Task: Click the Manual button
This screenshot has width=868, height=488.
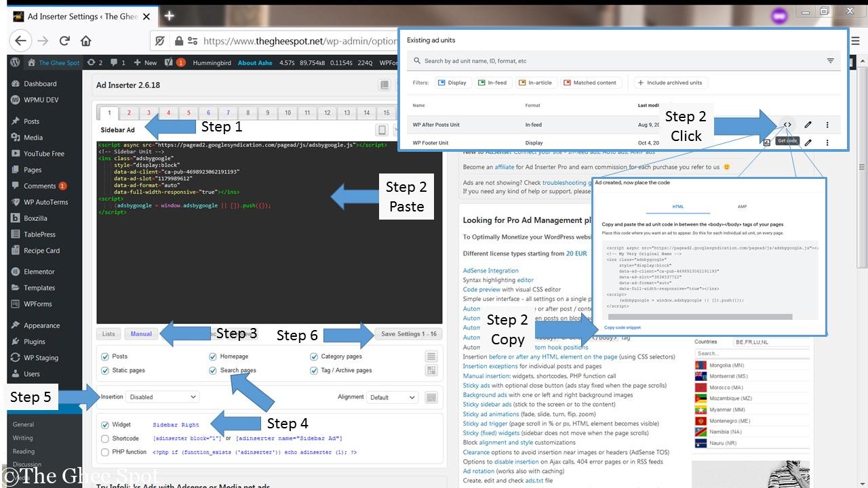Action: [141, 334]
